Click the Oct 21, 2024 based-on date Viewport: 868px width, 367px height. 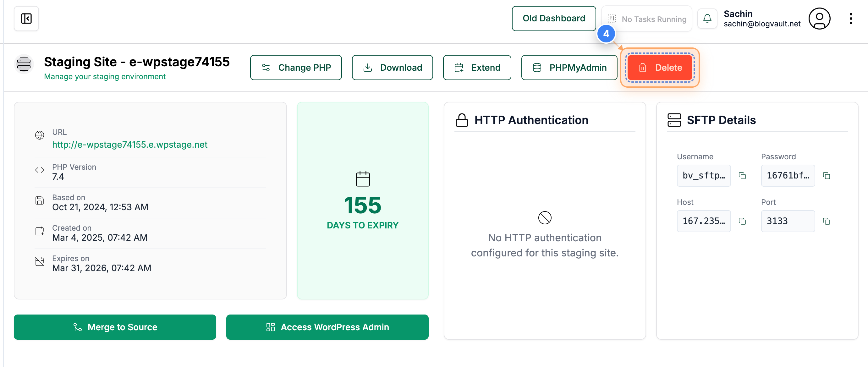(x=100, y=207)
